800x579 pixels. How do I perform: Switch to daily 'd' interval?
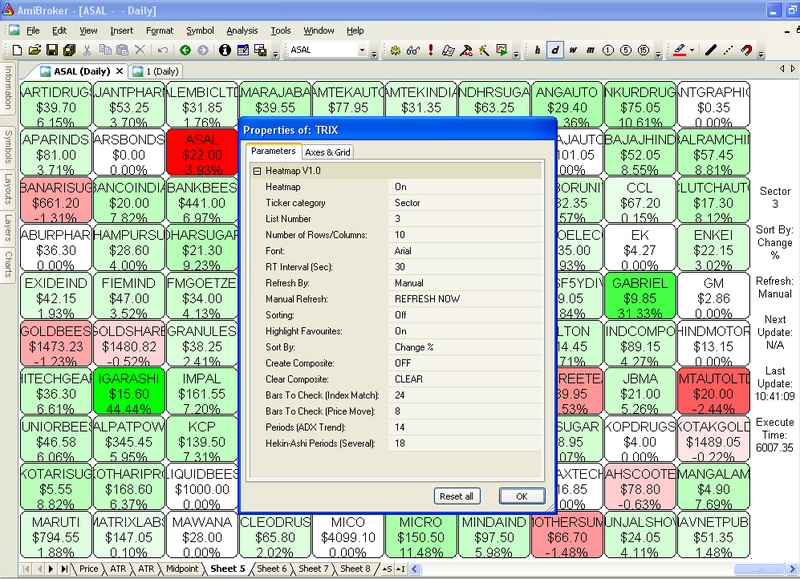pos(555,50)
